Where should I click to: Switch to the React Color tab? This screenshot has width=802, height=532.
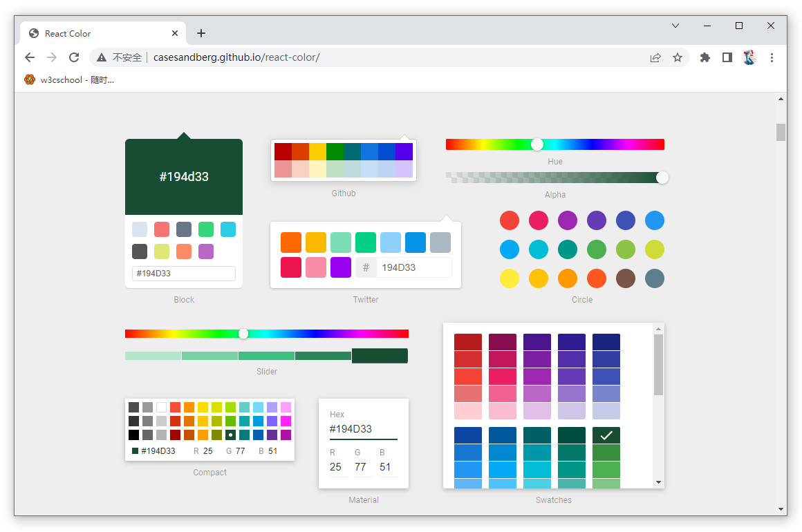click(97, 33)
